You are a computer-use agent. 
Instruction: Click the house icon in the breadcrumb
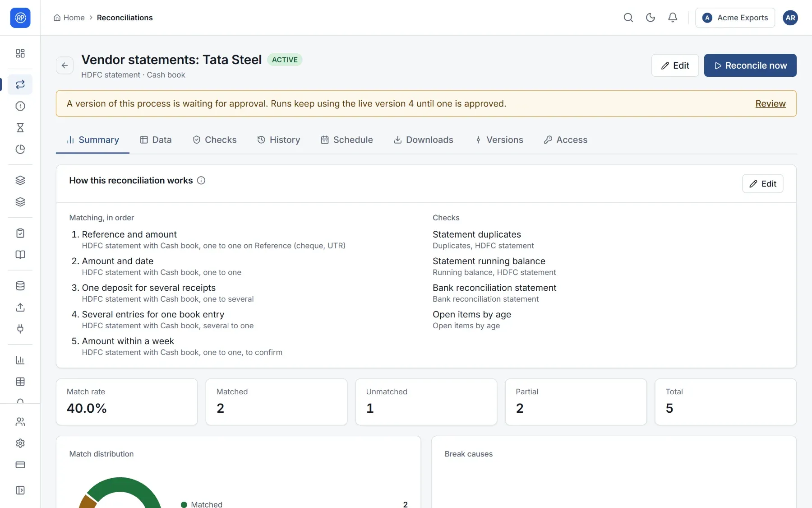coord(57,18)
